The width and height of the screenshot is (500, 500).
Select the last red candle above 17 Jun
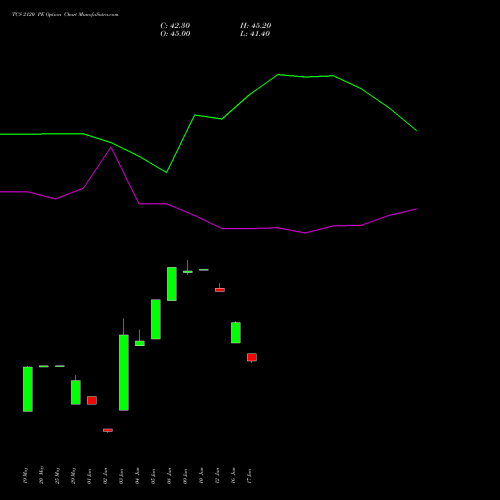pyautogui.click(x=252, y=357)
